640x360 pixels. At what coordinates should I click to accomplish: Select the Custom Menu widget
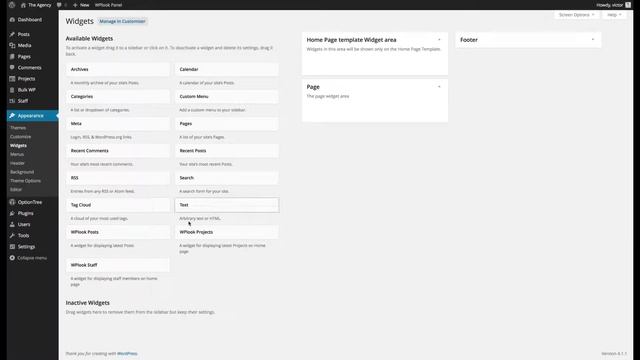coord(227,96)
